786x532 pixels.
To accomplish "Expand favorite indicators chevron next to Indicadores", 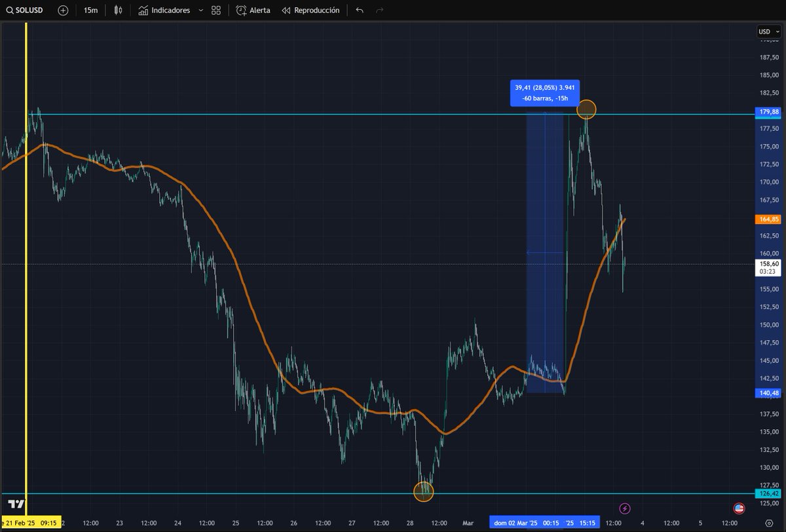I will pos(200,10).
